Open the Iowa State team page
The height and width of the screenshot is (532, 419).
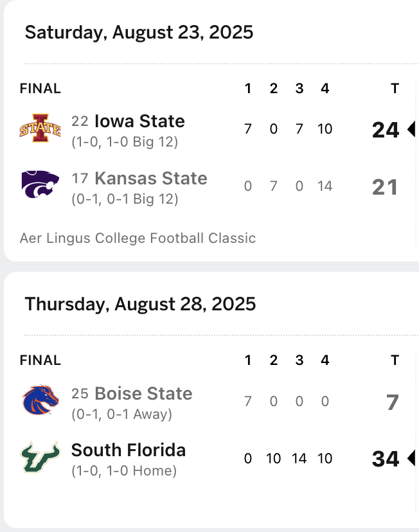pos(139,121)
